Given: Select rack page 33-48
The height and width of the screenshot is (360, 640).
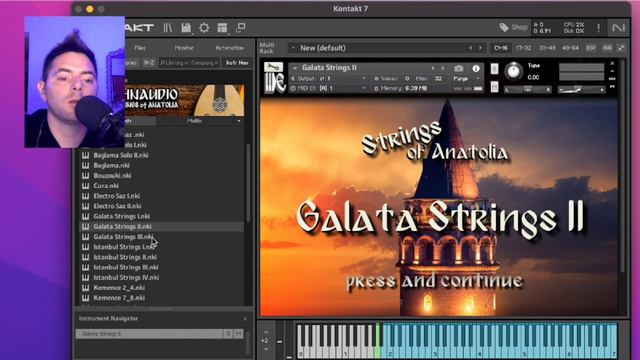Looking at the screenshot, I should [547, 48].
